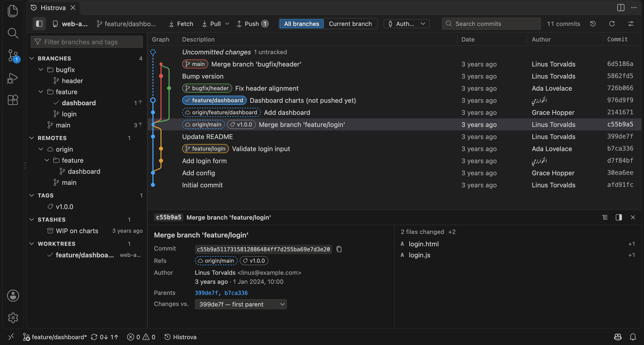This screenshot has width=644, height=345.
Task: Open the Accounts icon in activity bar
Action: point(13,295)
